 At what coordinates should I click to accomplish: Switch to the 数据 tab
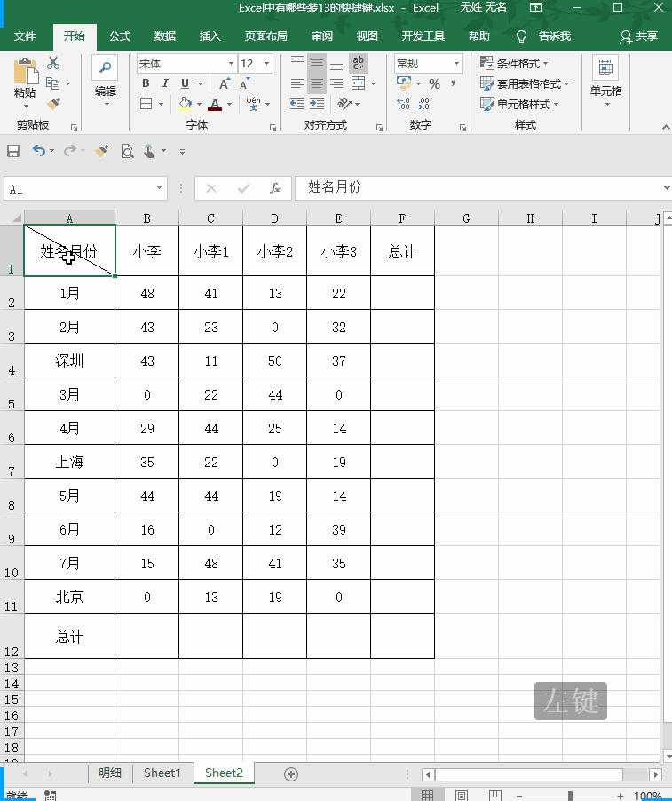click(x=165, y=36)
